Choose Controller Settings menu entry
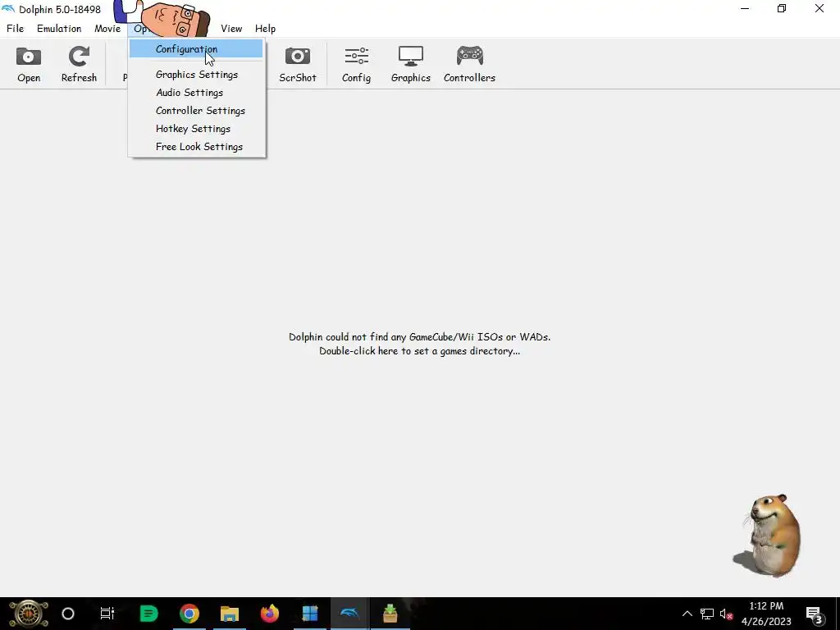The width and height of the screenshot is (840, 630). coord(196,111)
